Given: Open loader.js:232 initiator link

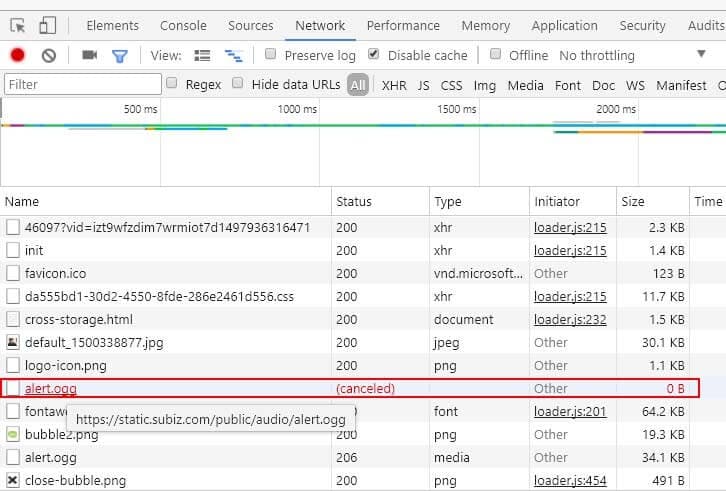Looking at the screenshot, I should click(570, 320).
